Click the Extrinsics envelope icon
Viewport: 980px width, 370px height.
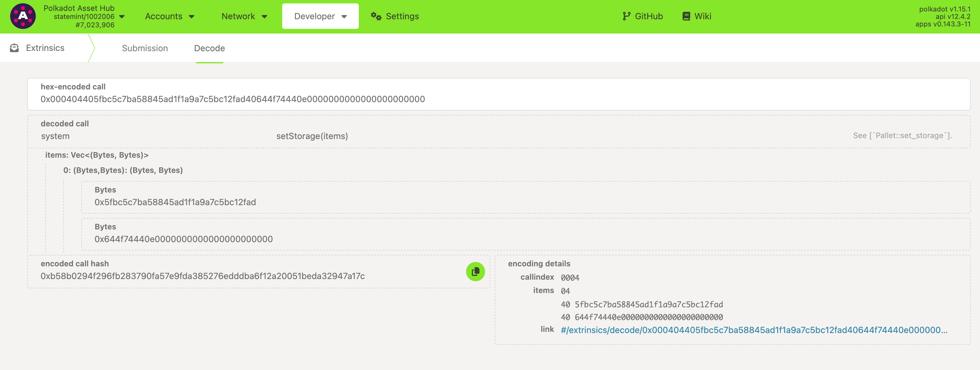tap(15, 48)
